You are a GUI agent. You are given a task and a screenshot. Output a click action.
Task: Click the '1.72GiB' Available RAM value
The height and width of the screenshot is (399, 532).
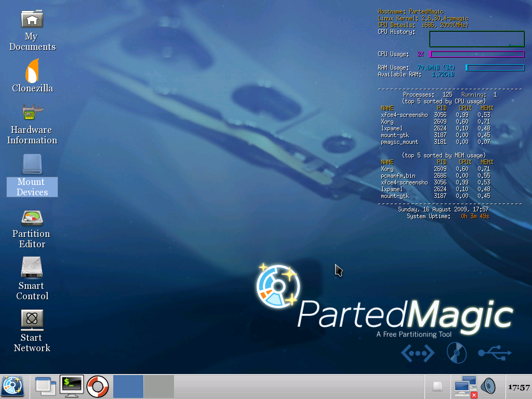(443, 75)
